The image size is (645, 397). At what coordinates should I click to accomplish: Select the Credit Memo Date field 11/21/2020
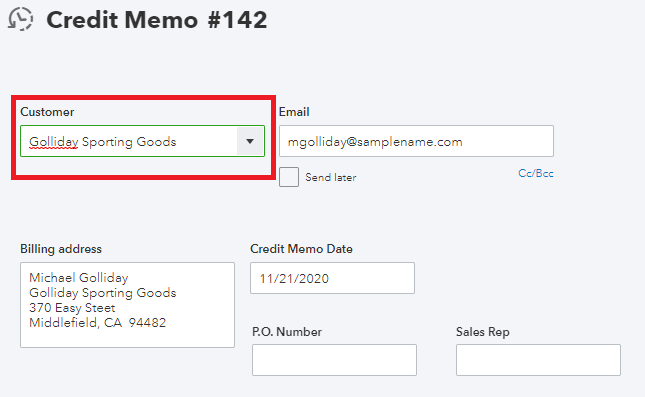332,278
